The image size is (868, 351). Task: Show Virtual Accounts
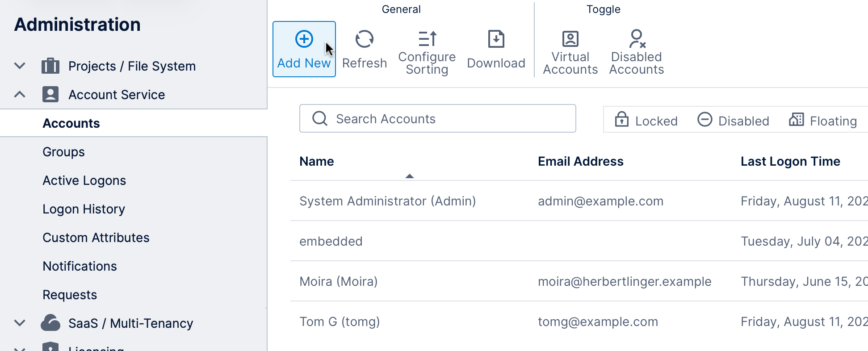coord(570,39)
